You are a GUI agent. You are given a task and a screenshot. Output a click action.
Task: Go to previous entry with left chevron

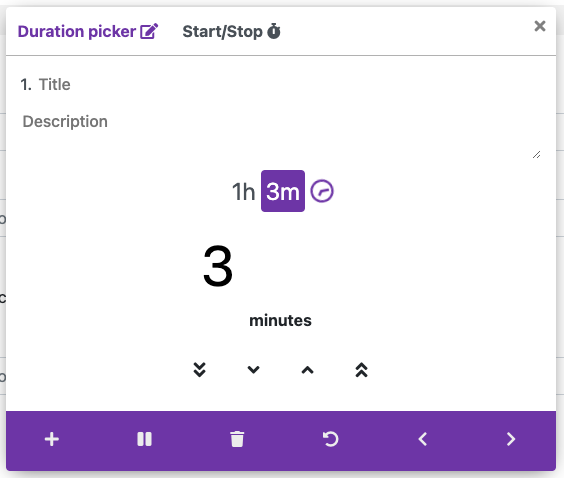[x=423, y=439]
